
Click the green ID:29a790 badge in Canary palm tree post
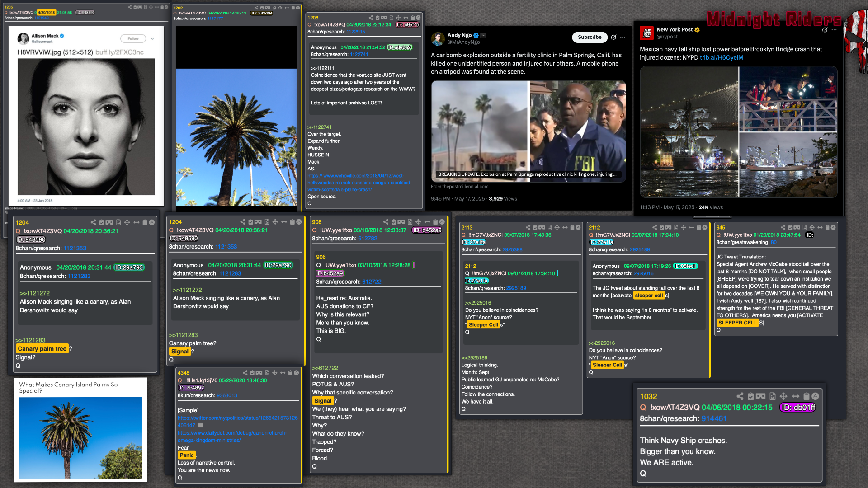click(129, 267)
